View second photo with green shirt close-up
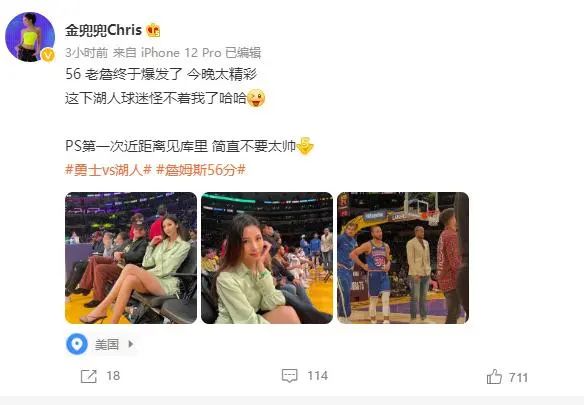Image resolution: width=584 pixels, height=405 pixels. pos(267,258)
